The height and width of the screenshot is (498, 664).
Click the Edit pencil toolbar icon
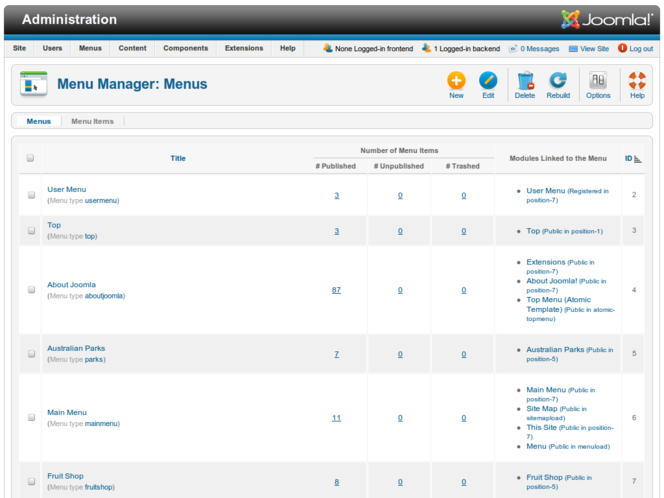488,84
